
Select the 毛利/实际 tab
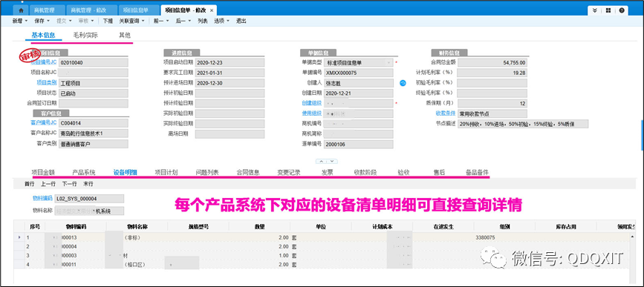tap(85, 36)
